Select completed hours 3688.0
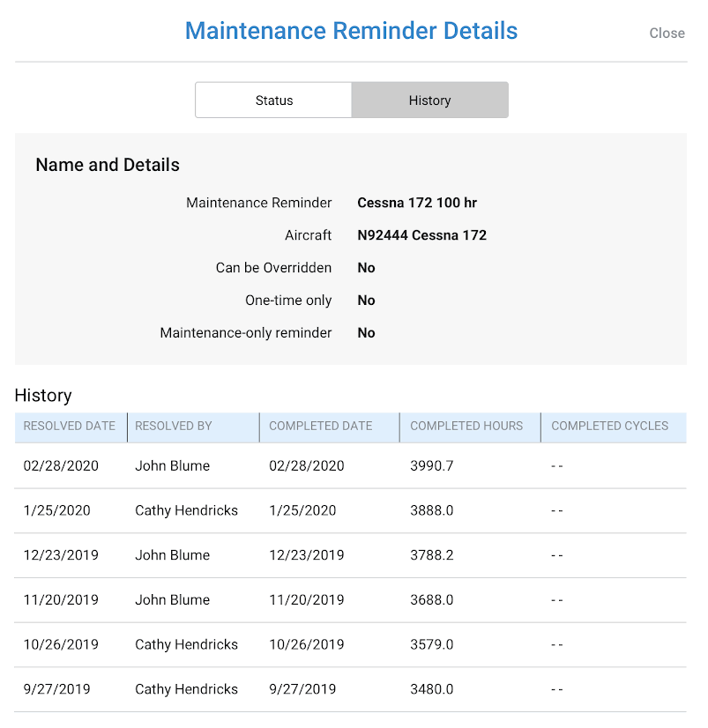 pos(431,600)
